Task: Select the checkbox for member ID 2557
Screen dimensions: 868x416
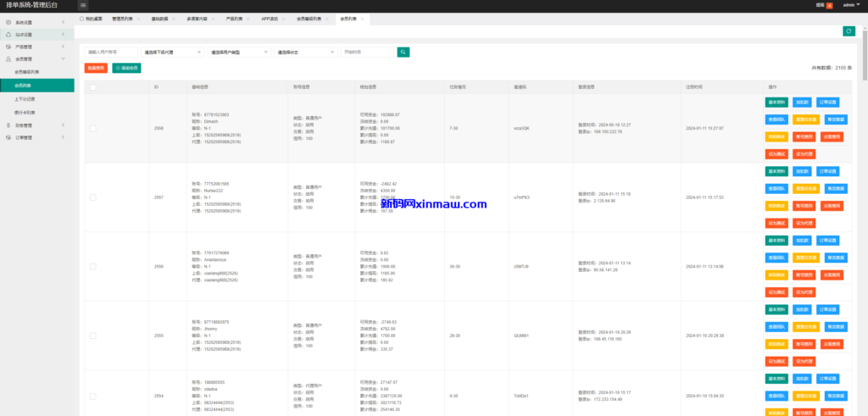Action: point(92,197)
